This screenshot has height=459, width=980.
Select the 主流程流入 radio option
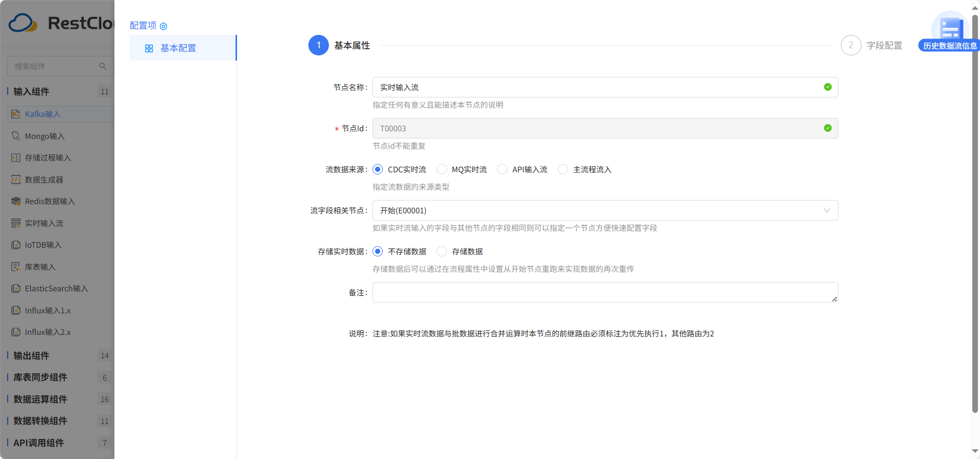tap(563, 169)
